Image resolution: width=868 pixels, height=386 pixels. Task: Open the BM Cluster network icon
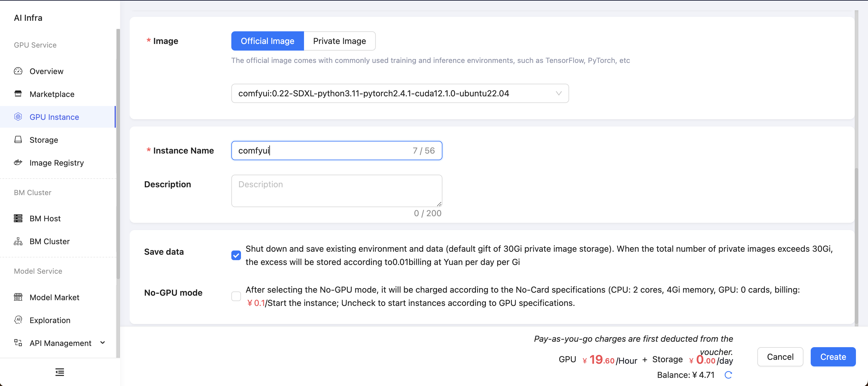[x=18, y=241]
